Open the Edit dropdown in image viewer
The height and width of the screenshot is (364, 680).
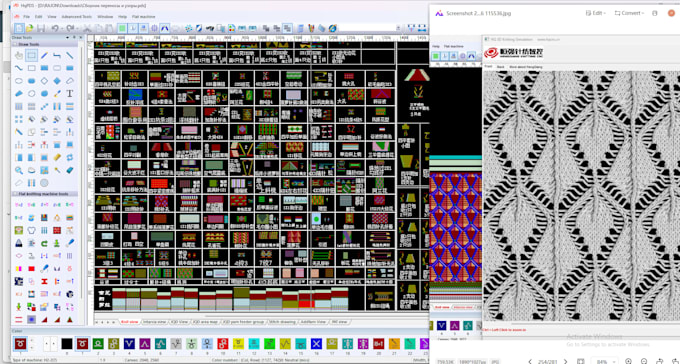[596, 13]
